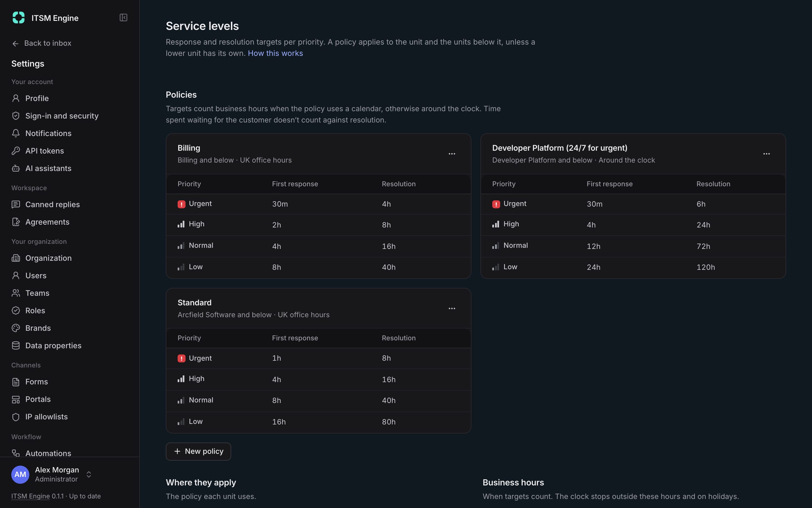The width and height of the screenshot is (812, 508).
Task: Open ITSM Engine version link
Action: pos(30,496)
